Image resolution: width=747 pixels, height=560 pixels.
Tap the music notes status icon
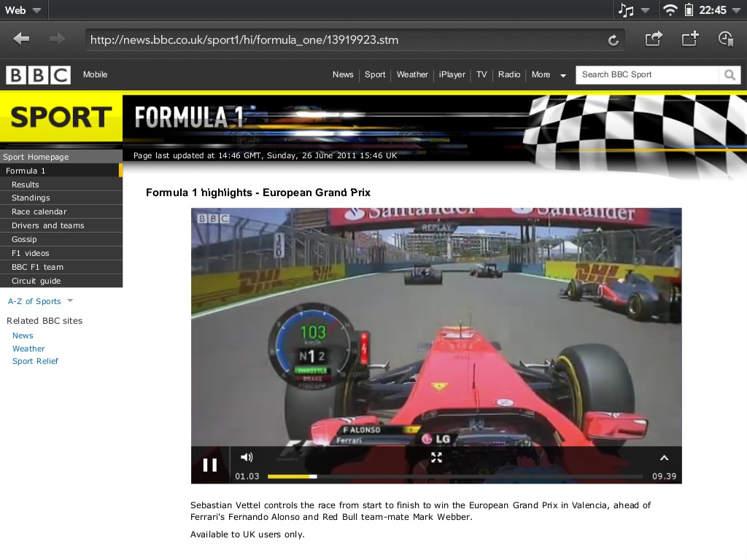point(625,10)
